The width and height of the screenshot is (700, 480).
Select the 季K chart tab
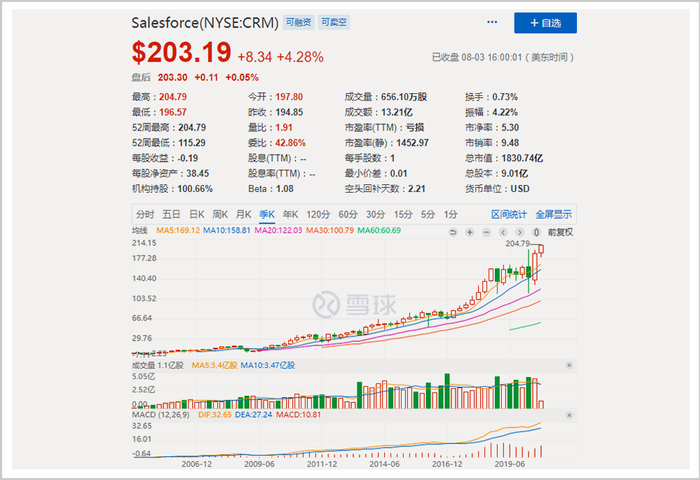pos(267,215)
